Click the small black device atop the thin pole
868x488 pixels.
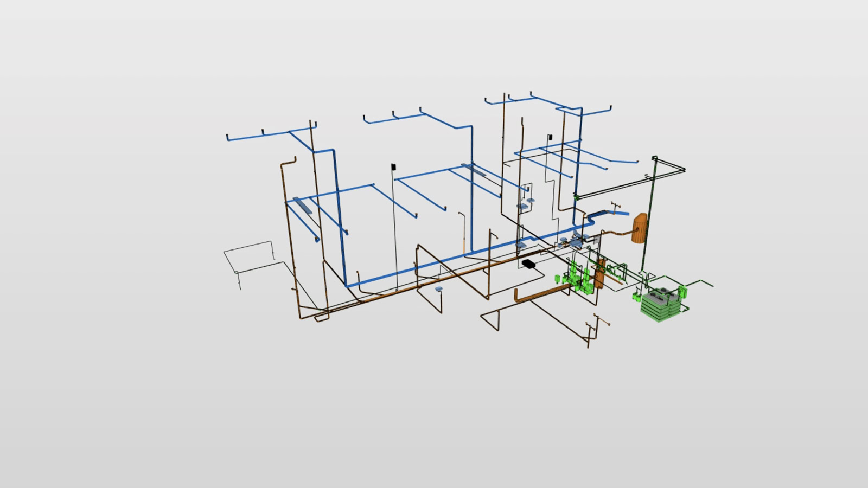pos(394,166)
